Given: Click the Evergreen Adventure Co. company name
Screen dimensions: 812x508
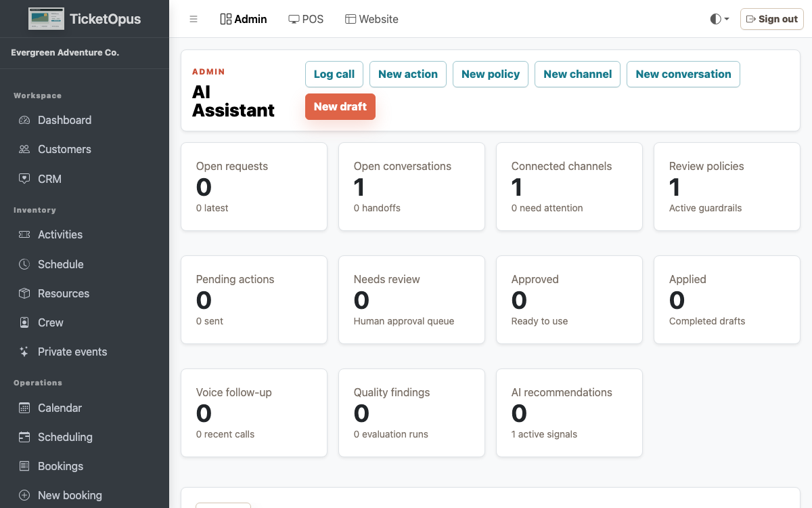Looking at the screenshot, I should pyautogui.click(x=65, y=53).
